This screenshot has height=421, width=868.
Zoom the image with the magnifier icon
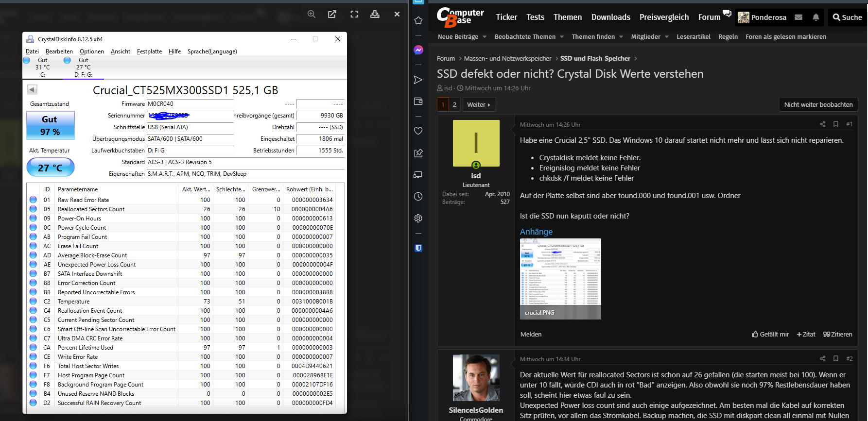[312, 14]
